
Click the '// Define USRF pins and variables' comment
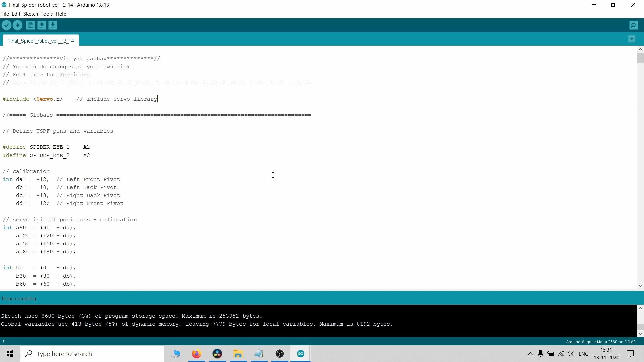coord(58,131)
